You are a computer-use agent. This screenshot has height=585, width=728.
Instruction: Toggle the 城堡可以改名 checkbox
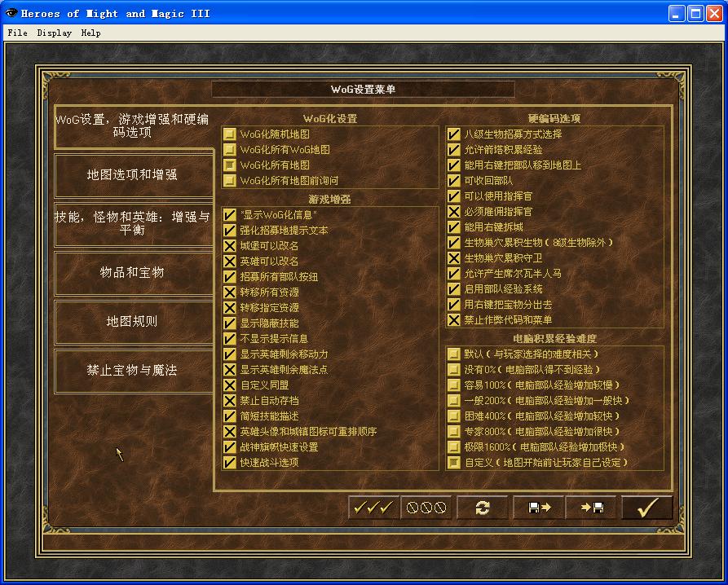tap(230, 246)
